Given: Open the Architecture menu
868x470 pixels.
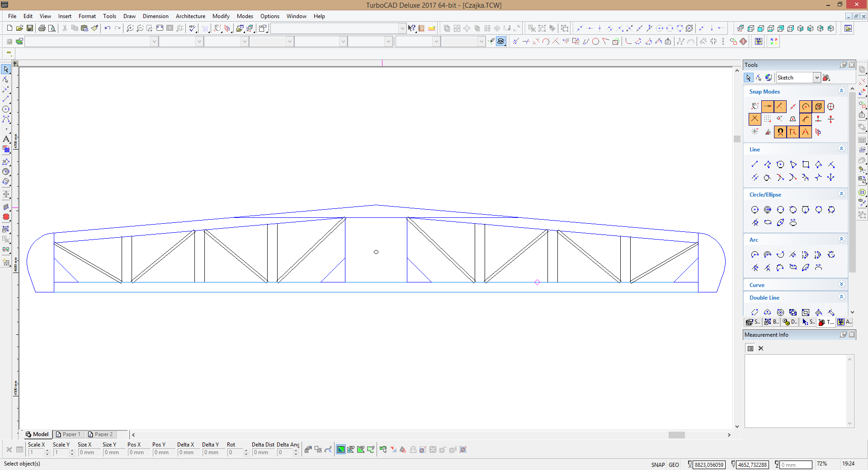Looking at the screenshot, I should tap(190, 16).
